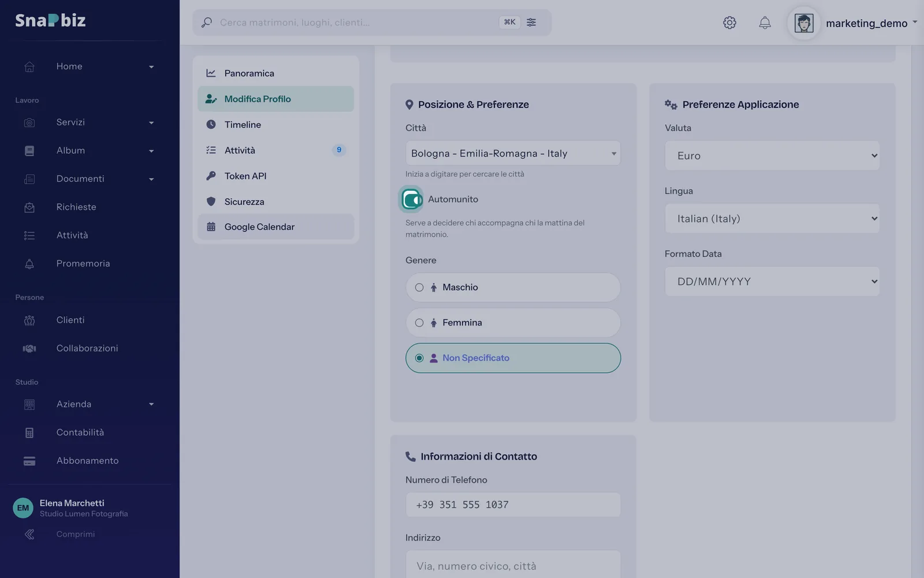The image size is (924, 578).
Task: Toggle the Automunito switch
Action: 412,199
